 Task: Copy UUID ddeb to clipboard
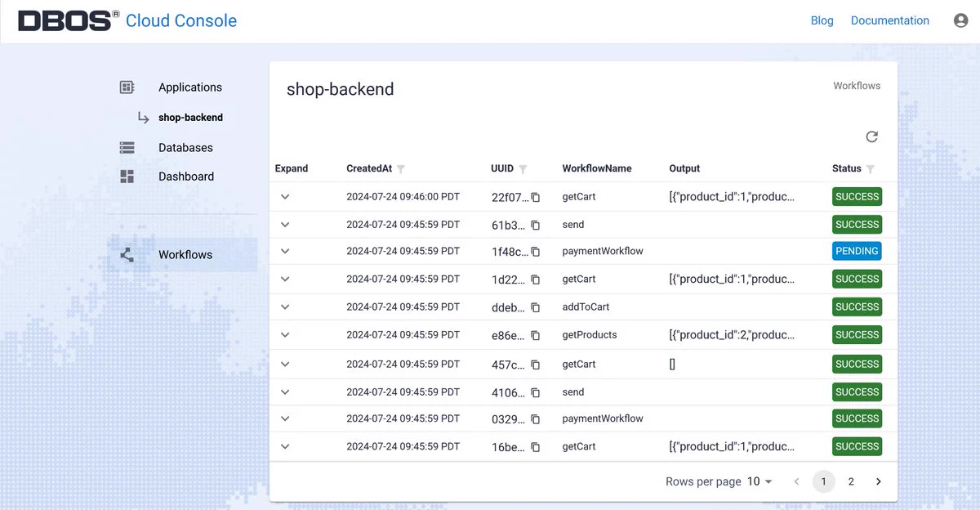pos(536,307)
